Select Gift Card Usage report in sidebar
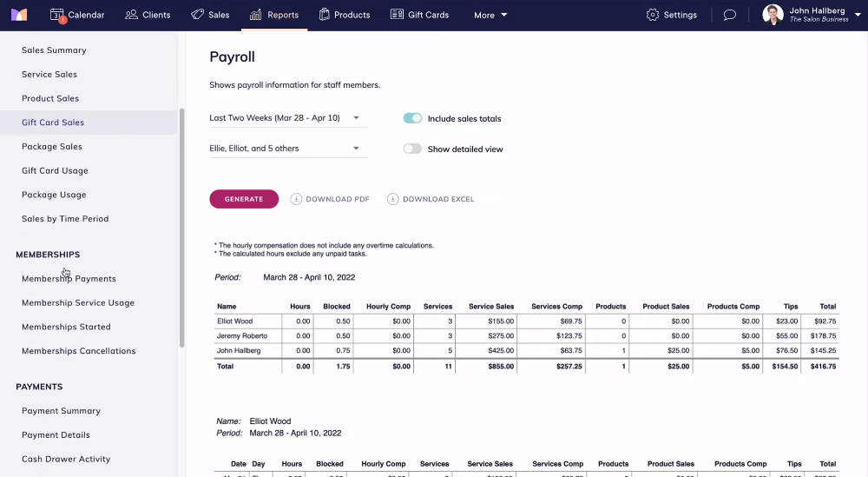The width and height of the screenshot is (868, 477). click(x=55, y=170)
